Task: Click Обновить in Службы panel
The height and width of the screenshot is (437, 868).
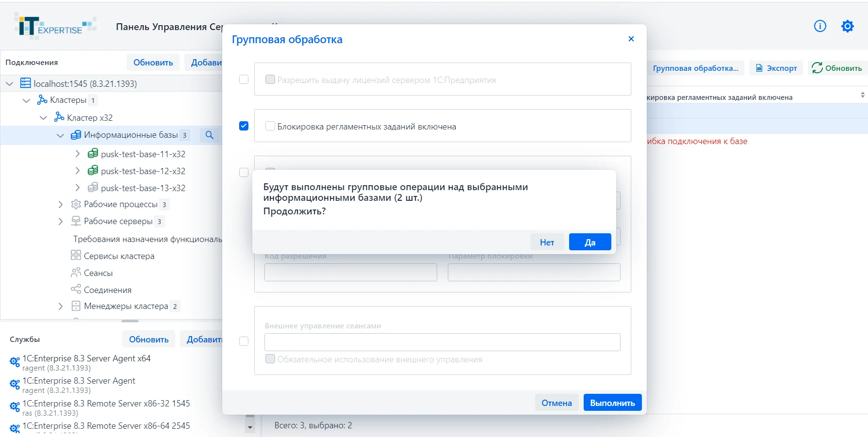Action: (x=149, y=340)
